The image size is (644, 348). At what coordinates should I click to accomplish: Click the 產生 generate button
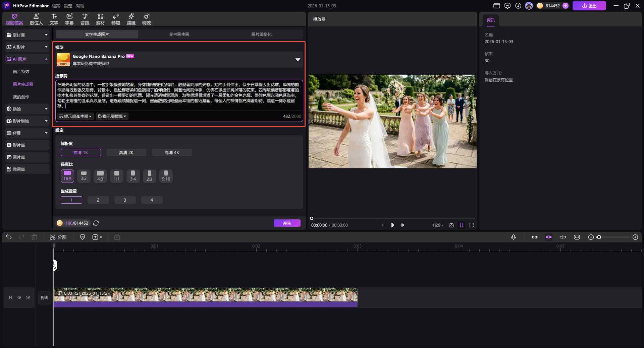click(x=287, y=223)
